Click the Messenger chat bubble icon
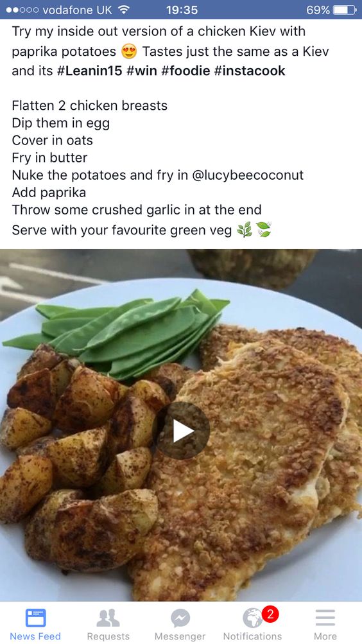The width and height of the screenshot is (362, 644). [x=180, y=618]
